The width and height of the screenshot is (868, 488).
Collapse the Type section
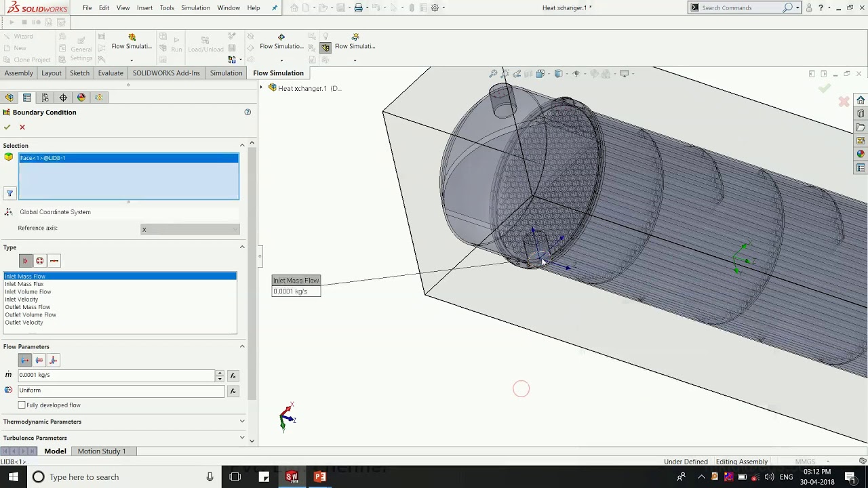[242, 247]
